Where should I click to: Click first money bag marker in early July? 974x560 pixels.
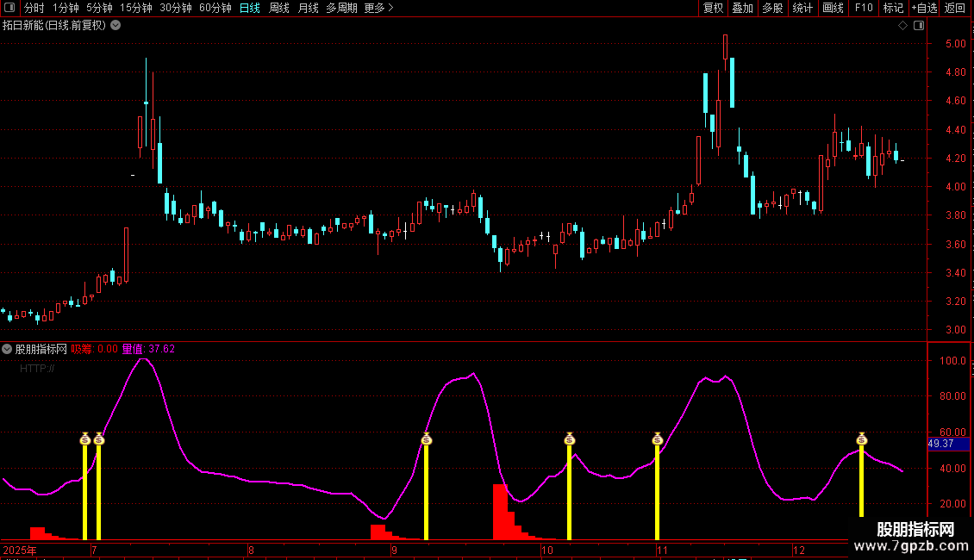tap(85, 439)
